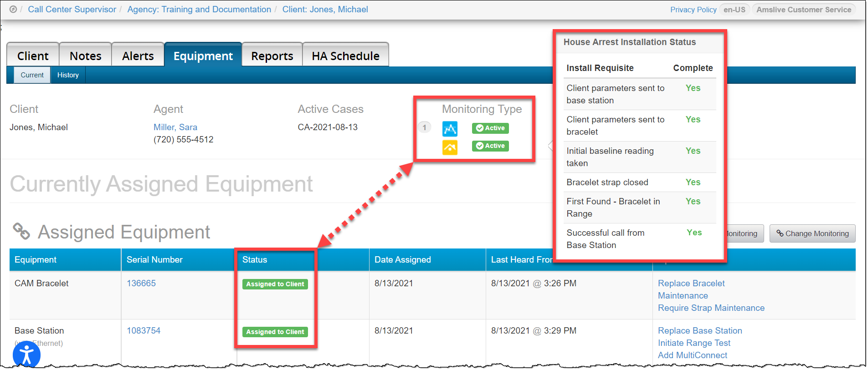Click the chain link Assigned Equipment icon
The width and height of the screenshot is (868, 370).
[21, 231]
